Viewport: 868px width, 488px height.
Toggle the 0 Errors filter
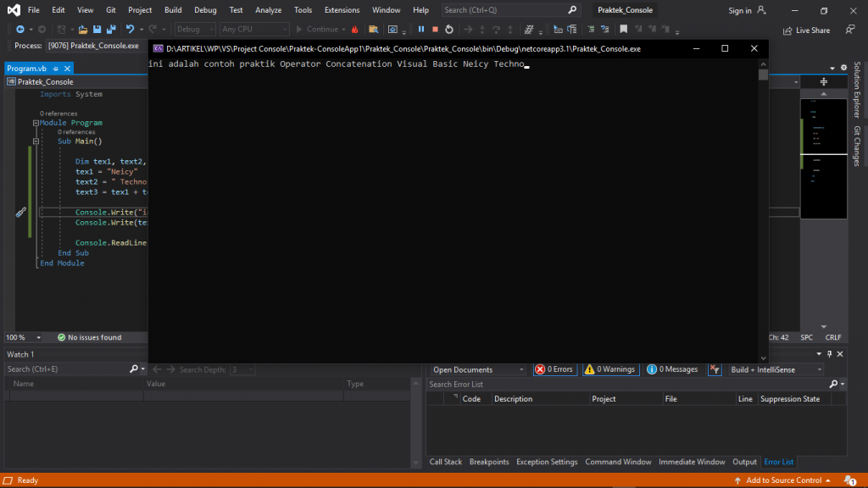pos(554,369)
